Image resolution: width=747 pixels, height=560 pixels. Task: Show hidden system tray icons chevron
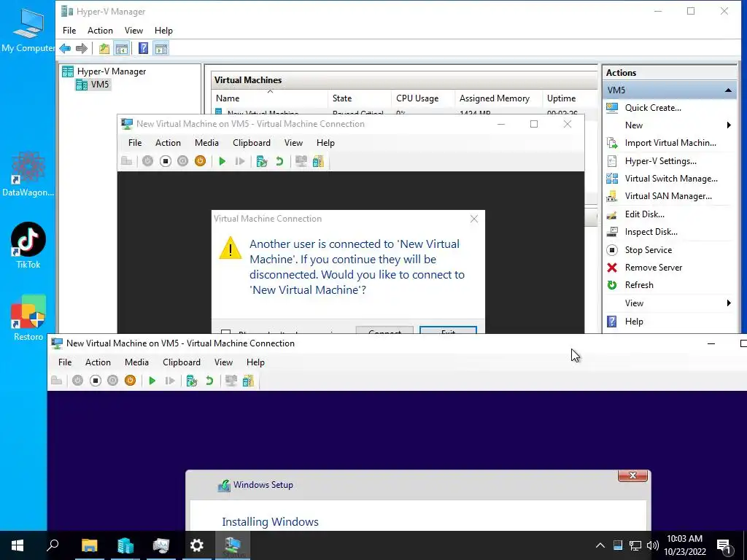(x=600, y=545)
